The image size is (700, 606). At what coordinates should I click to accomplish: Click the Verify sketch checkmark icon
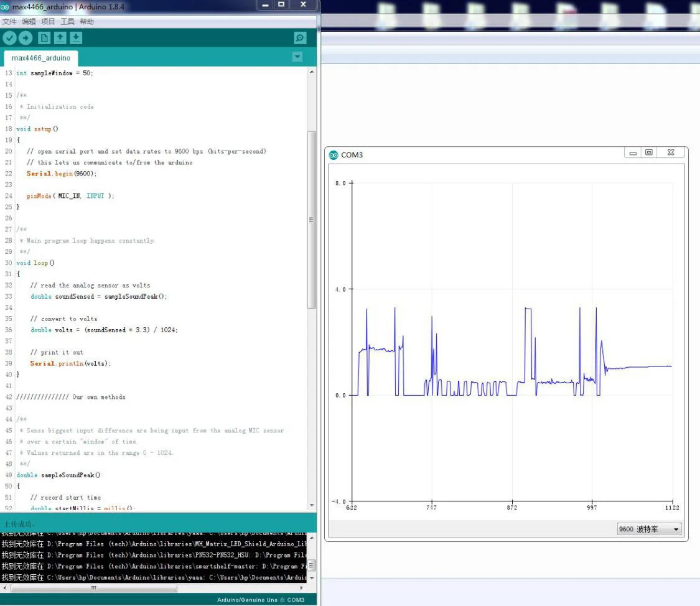[9, 38]
